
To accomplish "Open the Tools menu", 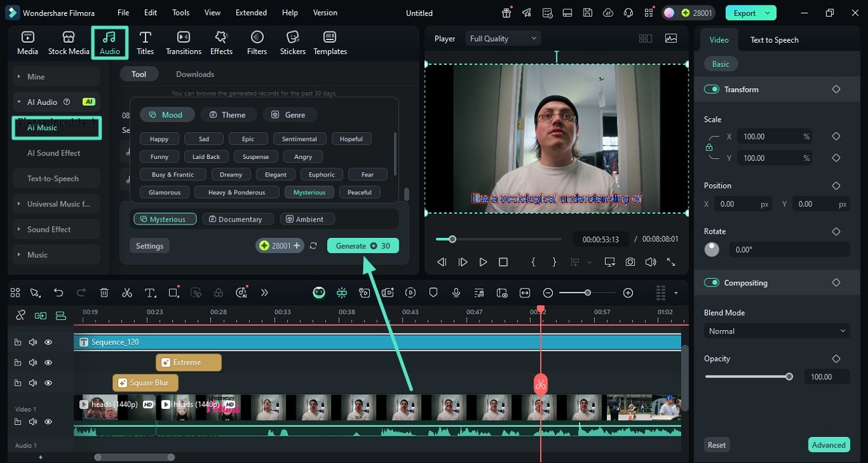I will [x=181, y=13].
